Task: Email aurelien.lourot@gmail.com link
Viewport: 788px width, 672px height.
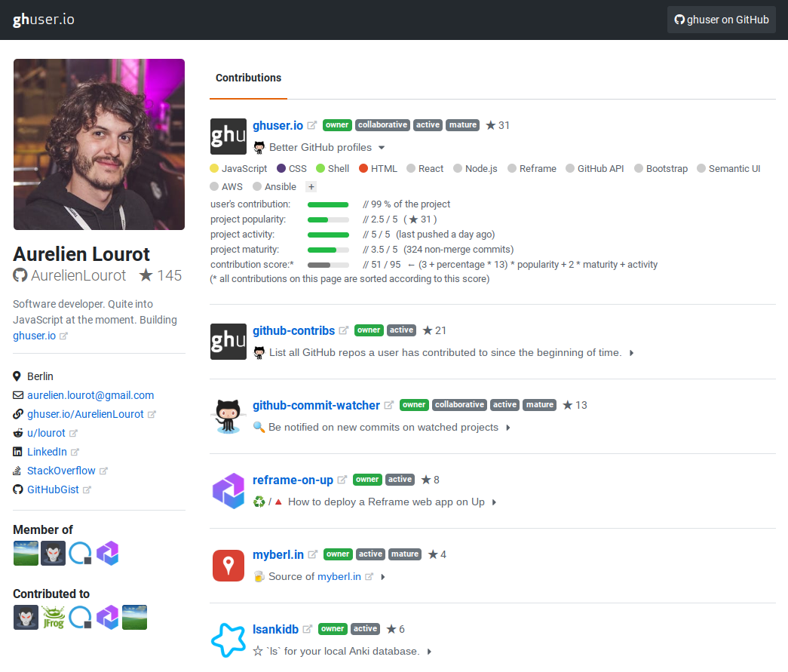Action: pyautogui.click(x=90, y=395)
